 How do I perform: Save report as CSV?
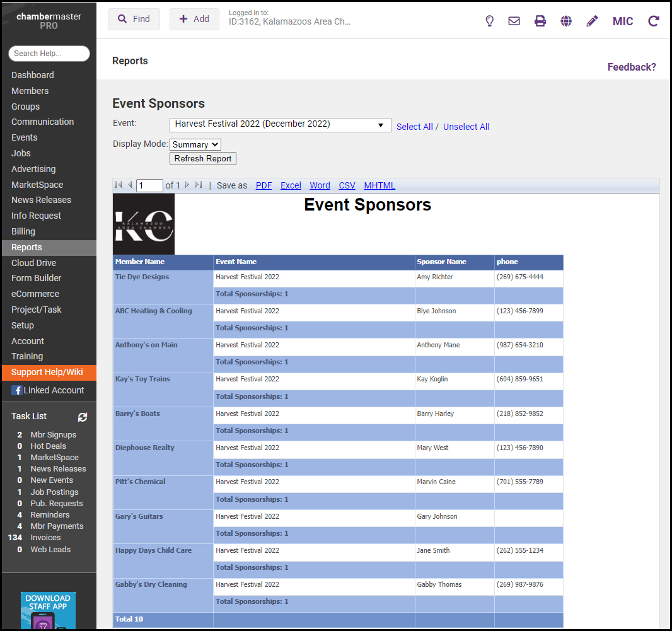click(347, 185)
